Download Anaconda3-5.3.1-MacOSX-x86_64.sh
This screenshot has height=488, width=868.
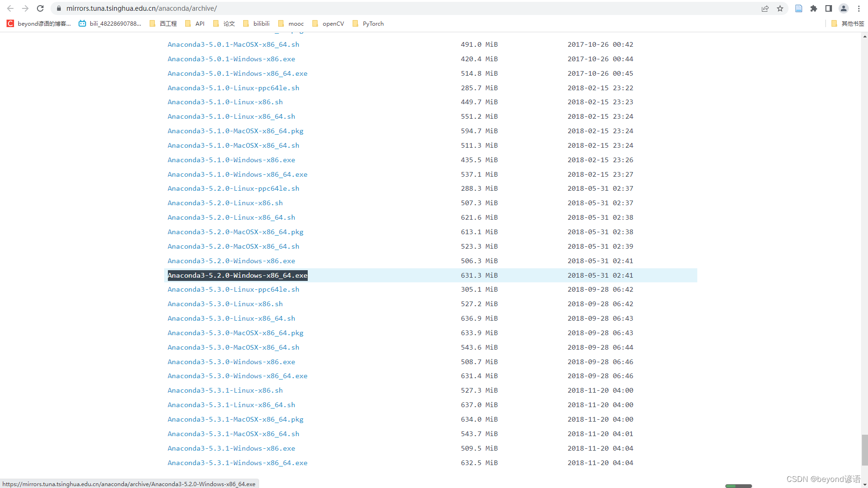pos(233,434)
